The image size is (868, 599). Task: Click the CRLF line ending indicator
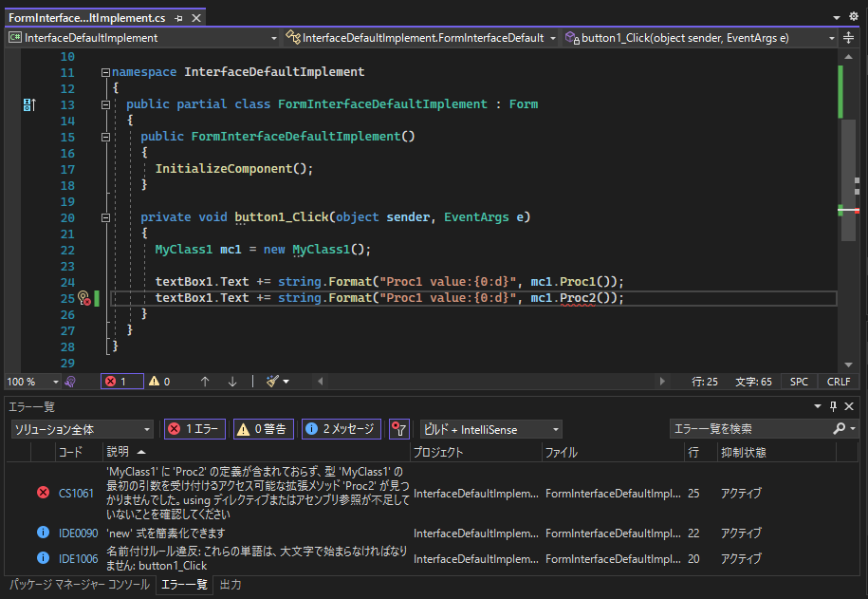tap(839, 382)
